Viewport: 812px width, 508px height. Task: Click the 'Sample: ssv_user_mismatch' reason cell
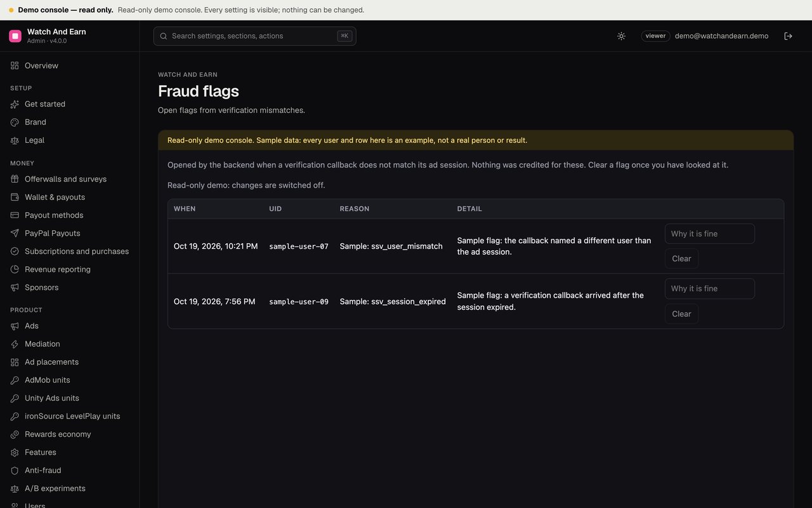coord(391,246)
